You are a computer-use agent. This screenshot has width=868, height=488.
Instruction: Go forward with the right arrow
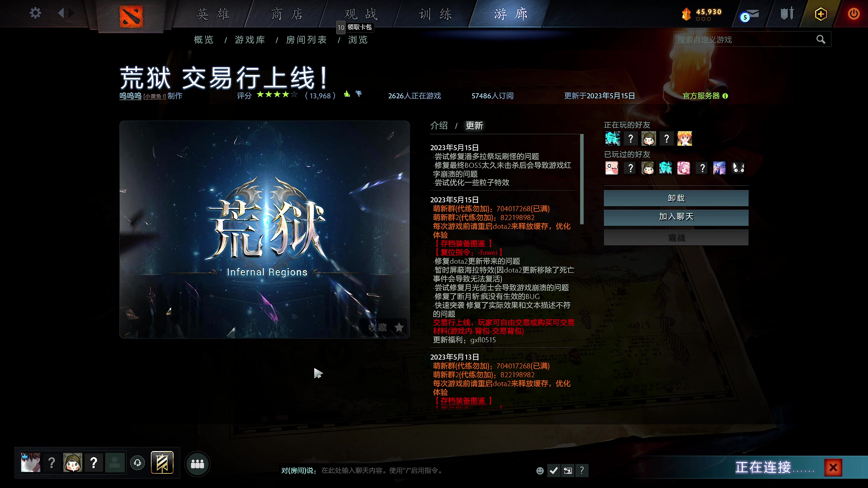pyautogui.click(x=72, y=13)
